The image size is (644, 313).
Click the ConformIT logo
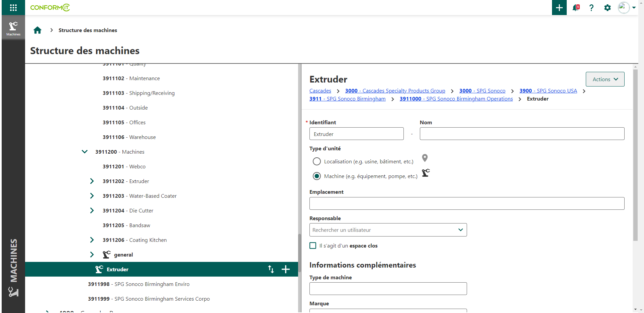click(50, 7)
